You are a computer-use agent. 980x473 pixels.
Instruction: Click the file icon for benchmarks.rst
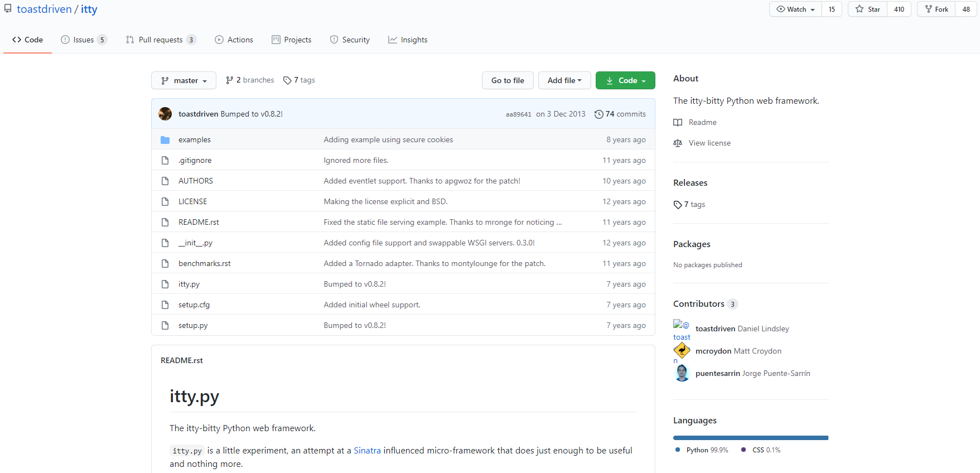(165, 264)
